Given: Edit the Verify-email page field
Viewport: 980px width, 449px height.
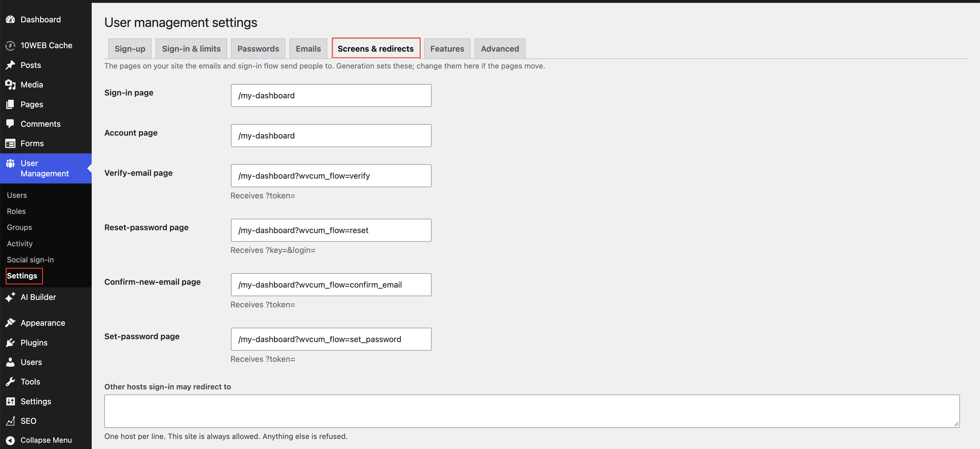Looking at the screenshot, I should pyautogui.click(x=331, y=176).
